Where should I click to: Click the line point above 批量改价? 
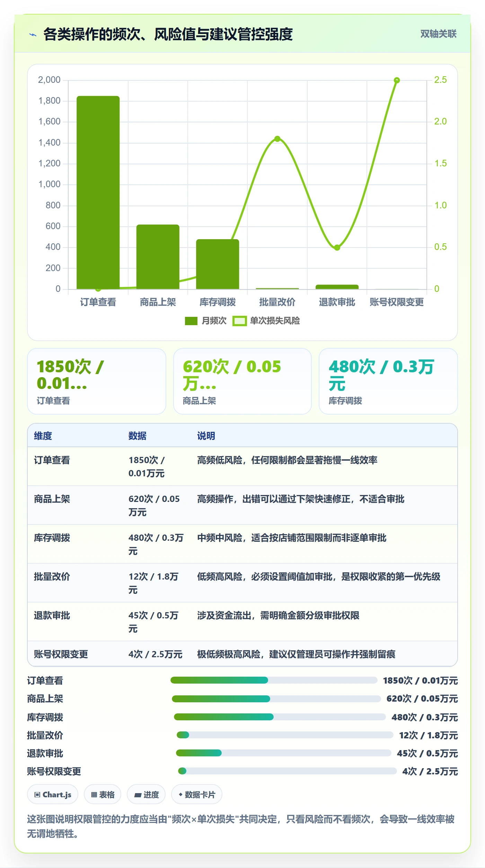click(x=277, y=139)
